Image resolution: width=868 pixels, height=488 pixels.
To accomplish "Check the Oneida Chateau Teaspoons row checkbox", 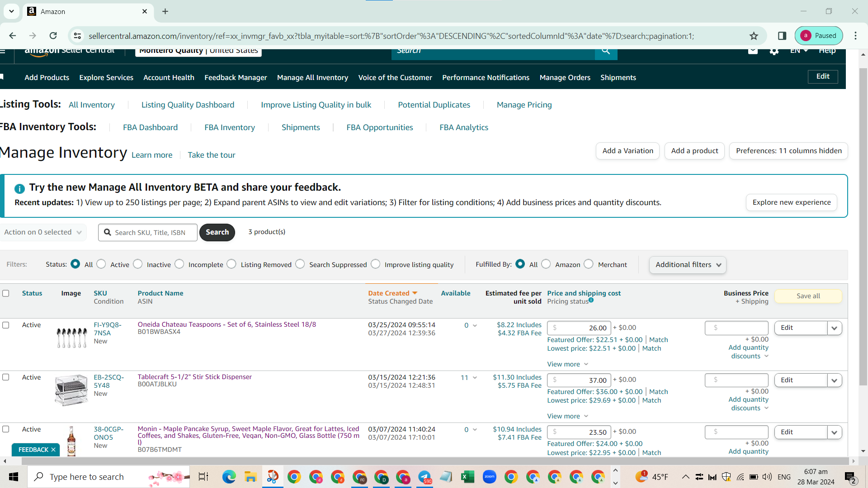I will (x=6, y=325).
